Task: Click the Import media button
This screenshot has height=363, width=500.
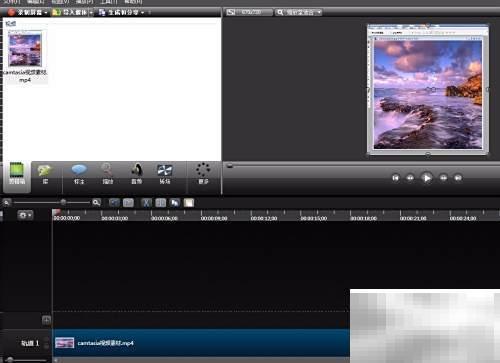Action: pyautogui.click(x=70, y=12)
